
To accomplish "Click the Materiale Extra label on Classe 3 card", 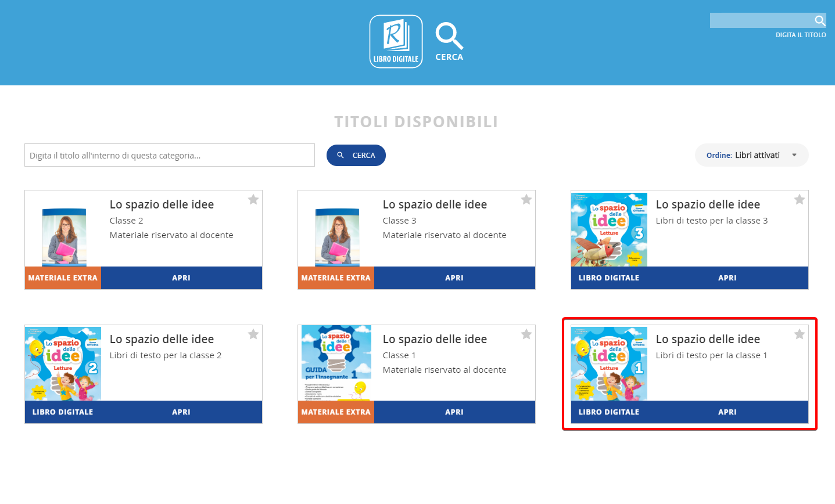I will click(x=336, y=278).
